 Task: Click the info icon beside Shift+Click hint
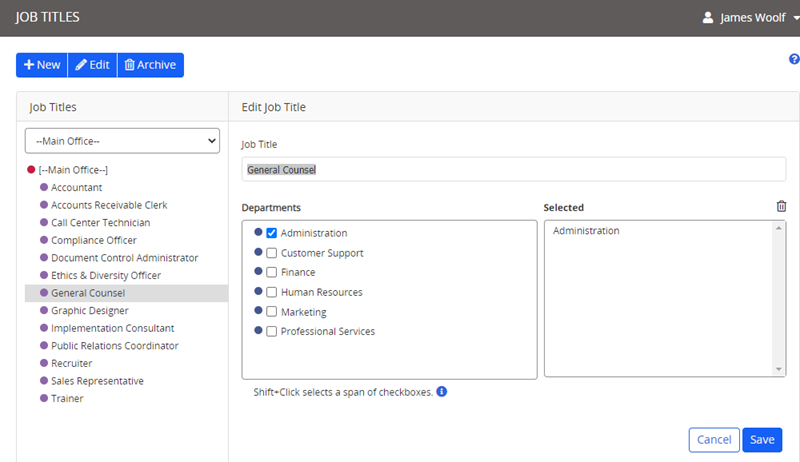point(441,392)
